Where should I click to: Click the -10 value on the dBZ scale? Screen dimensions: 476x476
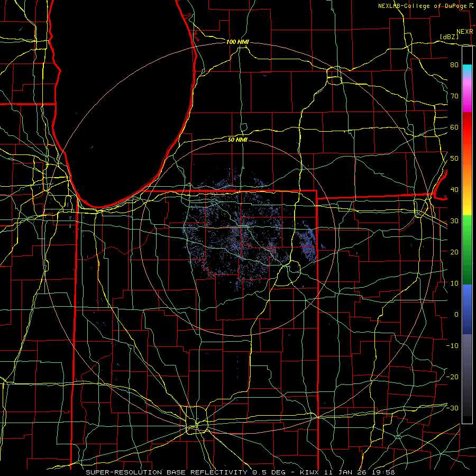pyautogui.click(x=452, y=346)
